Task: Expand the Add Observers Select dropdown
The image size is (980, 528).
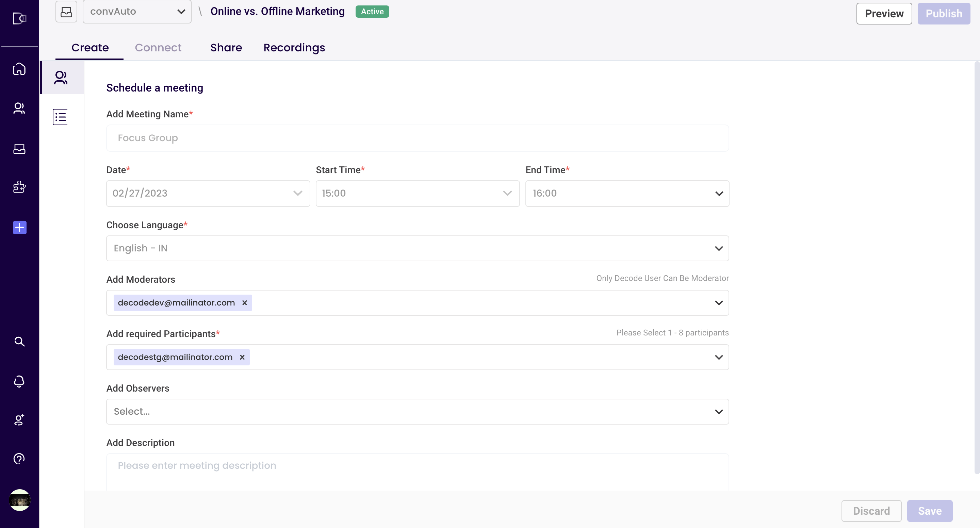Action: pyautogui.click(x=417, y=411)
